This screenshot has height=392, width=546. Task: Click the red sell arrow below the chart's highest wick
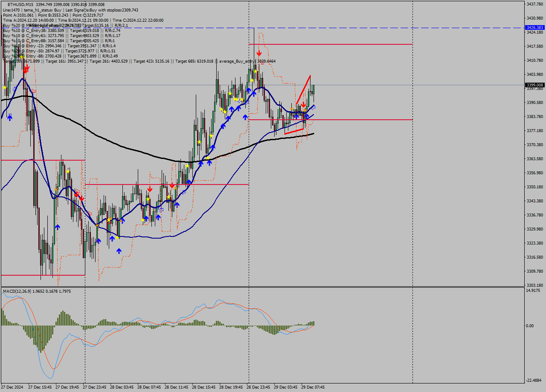259,53
